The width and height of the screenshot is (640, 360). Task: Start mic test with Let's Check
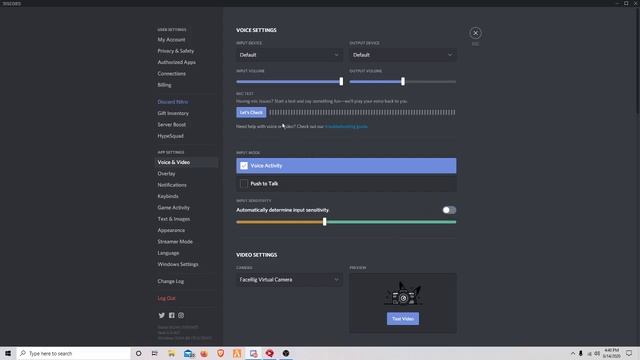[x=251, y=112]
